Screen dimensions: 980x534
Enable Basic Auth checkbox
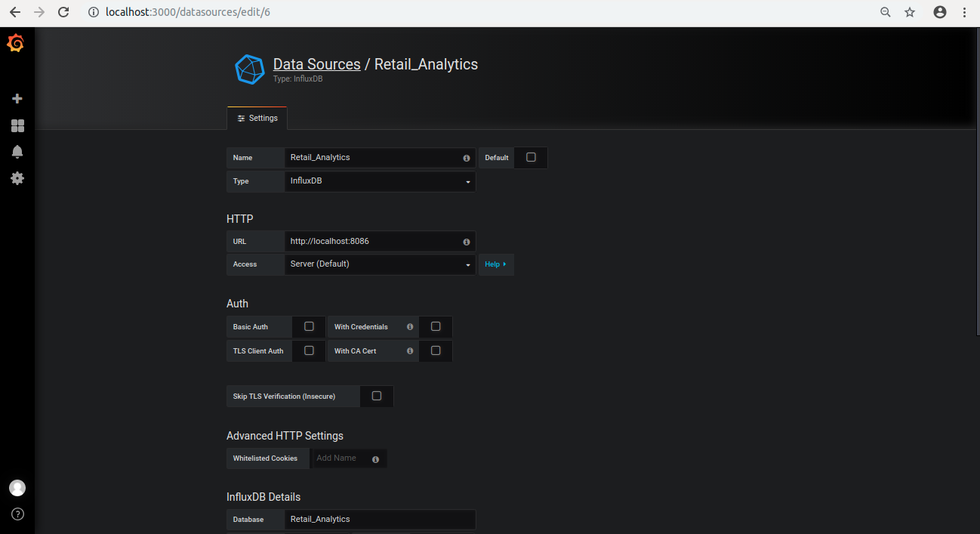click(x=309, y=326)
